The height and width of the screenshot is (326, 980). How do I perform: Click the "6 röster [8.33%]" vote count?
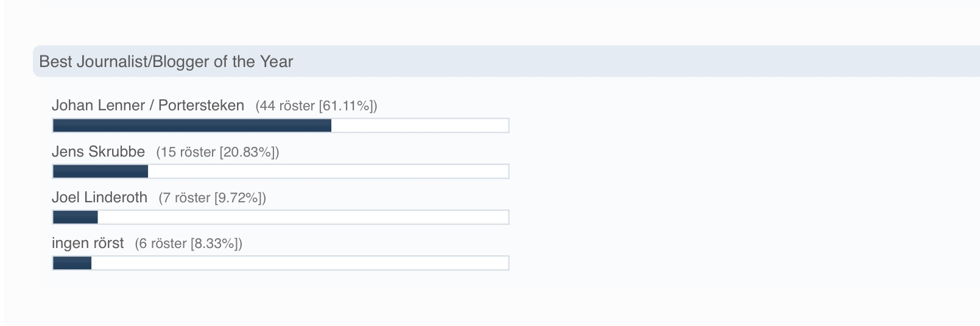[x=188, y=244]
